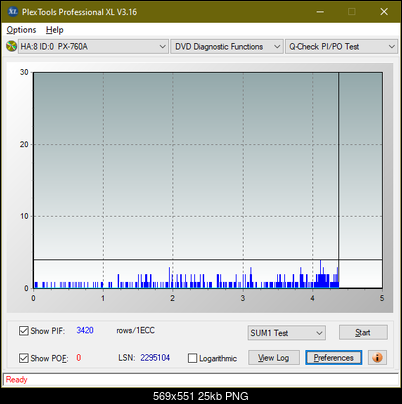Click the View Log button
402x404 pixels.
pos(274,358)
